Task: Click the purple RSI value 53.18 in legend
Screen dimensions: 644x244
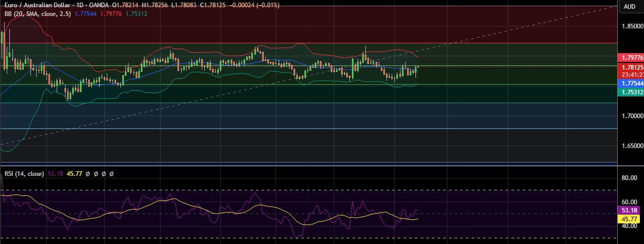Action: [x=55, y=174]
